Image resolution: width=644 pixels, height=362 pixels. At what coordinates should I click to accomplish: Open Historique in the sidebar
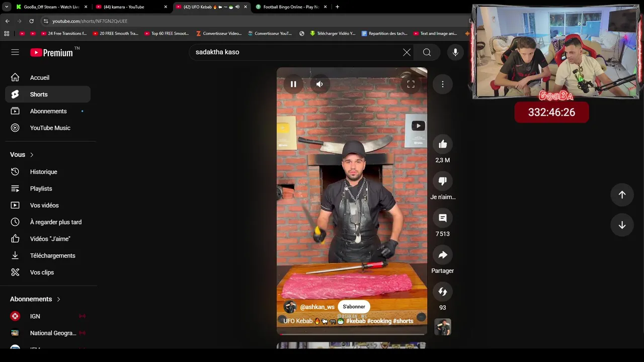click(x=48, y=172)
